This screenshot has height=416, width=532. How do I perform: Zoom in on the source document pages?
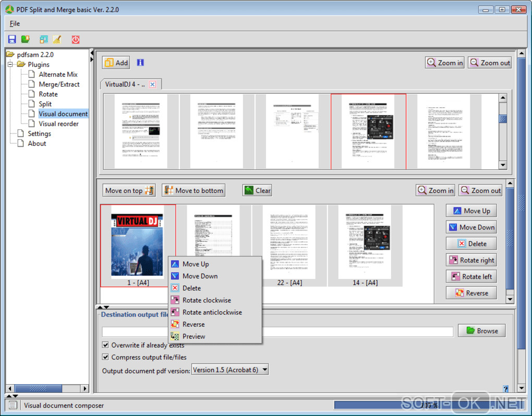[x=444, y=63]
